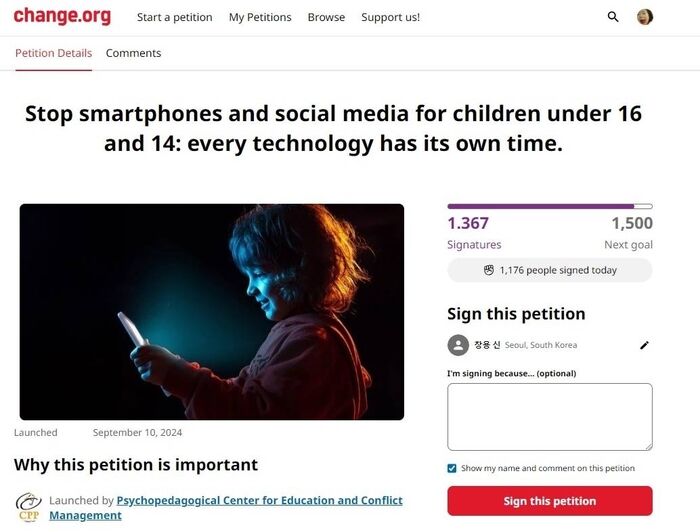Open Psychopedagogical Center for Education link

pos(259,500)
